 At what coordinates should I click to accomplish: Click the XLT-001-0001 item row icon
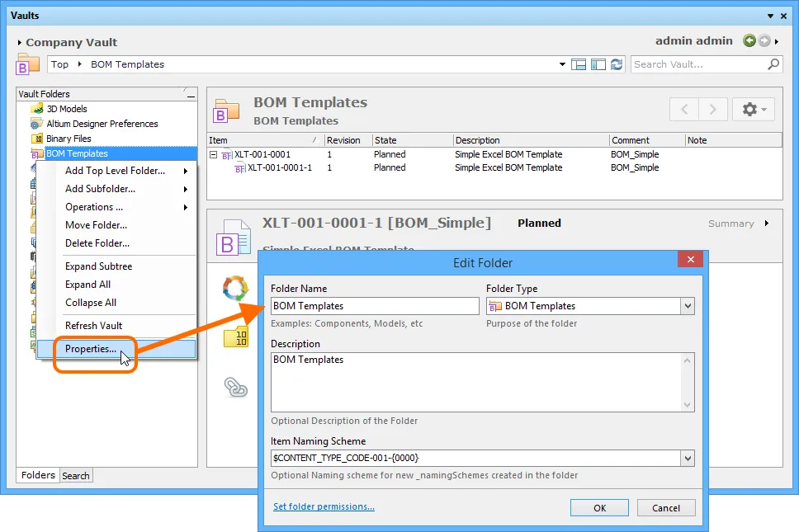(x=227, y=155)
